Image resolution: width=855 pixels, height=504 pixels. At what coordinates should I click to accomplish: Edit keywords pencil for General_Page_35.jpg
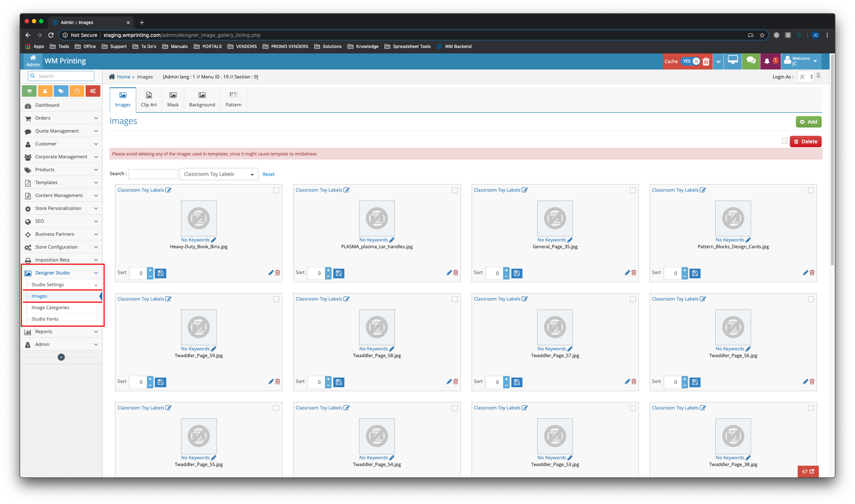click(x=570, y=240)
